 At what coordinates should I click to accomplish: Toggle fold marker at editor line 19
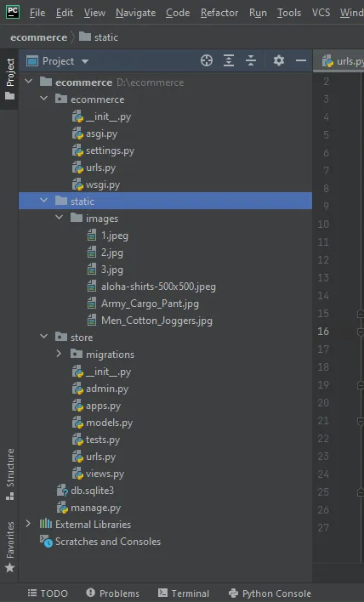point(360,385)
